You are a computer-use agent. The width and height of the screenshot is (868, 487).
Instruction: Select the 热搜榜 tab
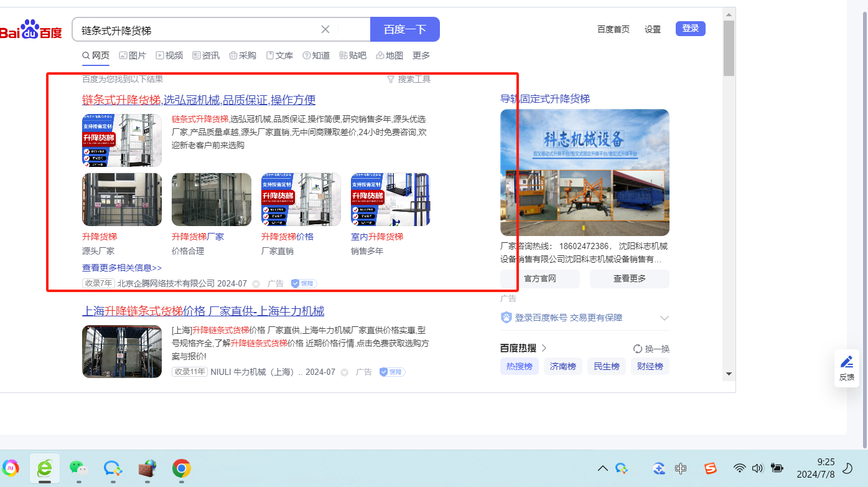click(x=520, y=366)
